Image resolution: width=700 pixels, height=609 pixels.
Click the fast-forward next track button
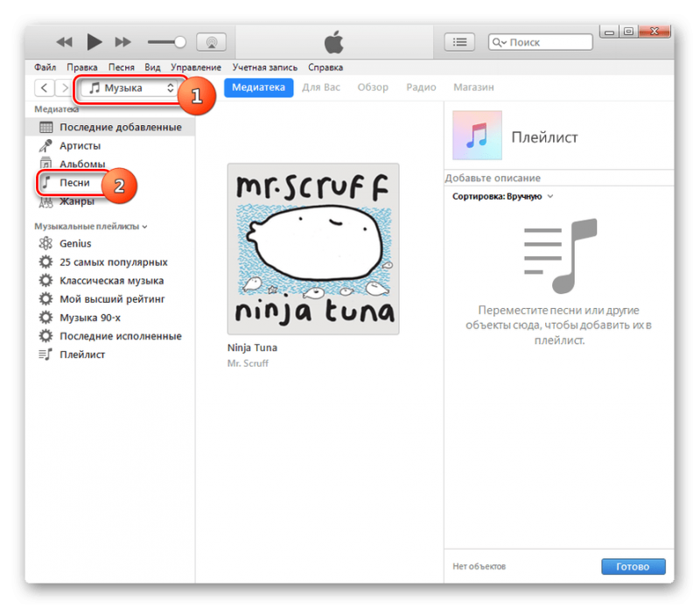[123, 41]
